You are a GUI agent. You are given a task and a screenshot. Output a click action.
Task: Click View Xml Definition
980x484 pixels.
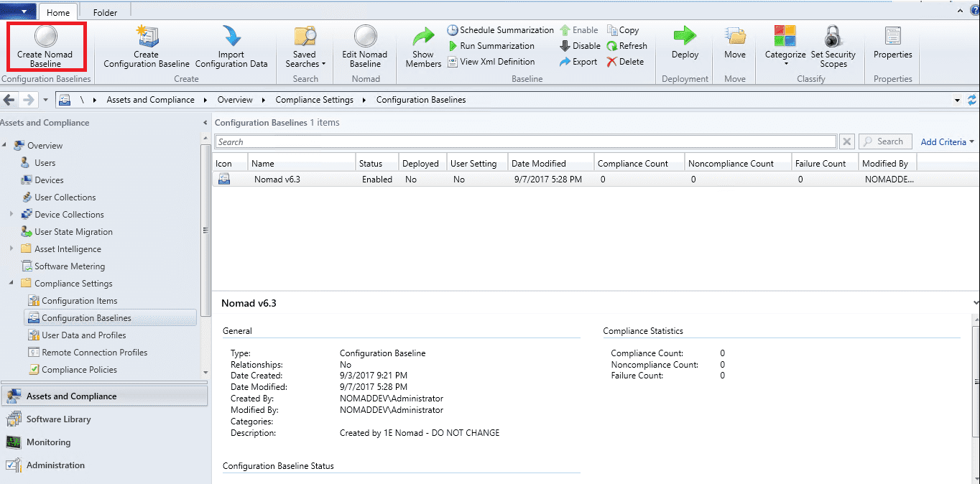coord(491,62)
